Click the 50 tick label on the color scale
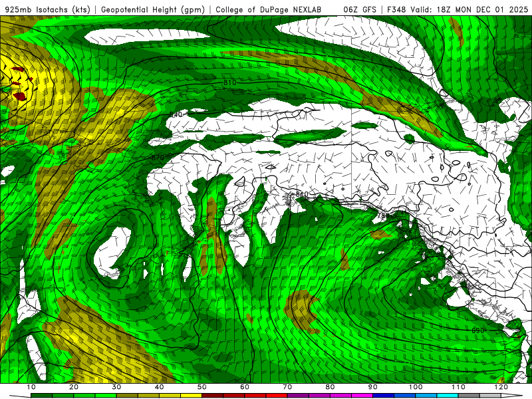Screen dimensions: 532x399 coord(202,387)
